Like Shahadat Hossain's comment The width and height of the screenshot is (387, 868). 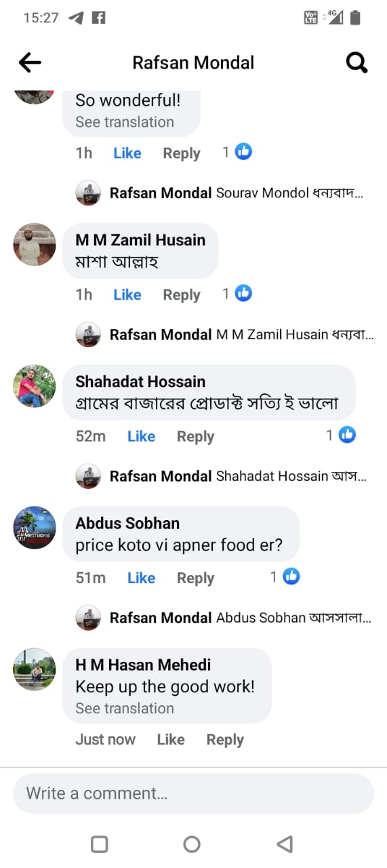(141, 437)
